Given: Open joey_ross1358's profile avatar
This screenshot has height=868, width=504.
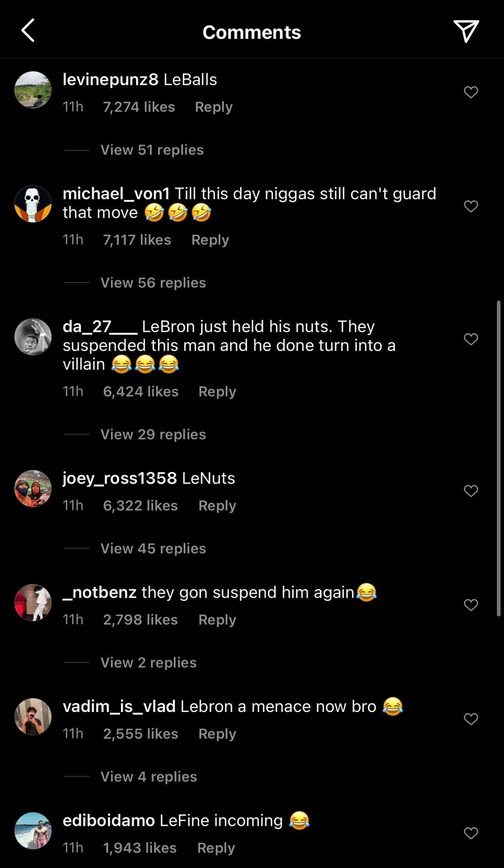Looking at the screenshot, I should click(33, 488).
